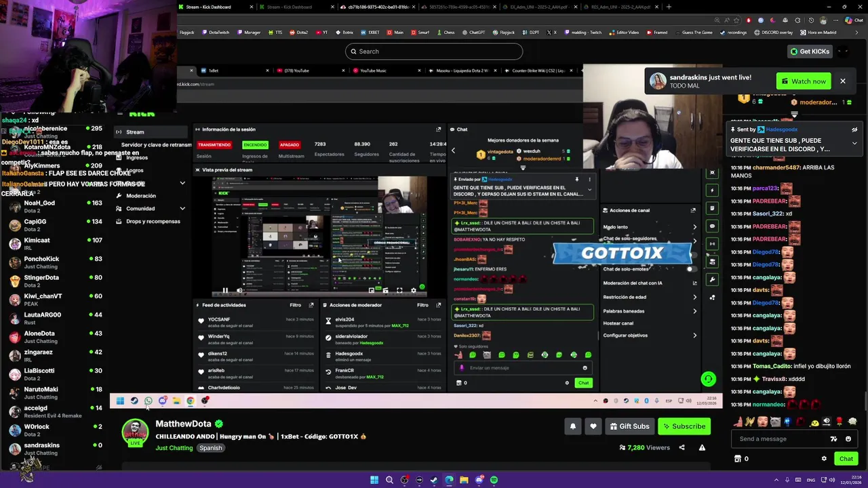Expand Configurar objetivos in streamed panel
This screenshot has width=868, height=488.
[x=694, y=335]
